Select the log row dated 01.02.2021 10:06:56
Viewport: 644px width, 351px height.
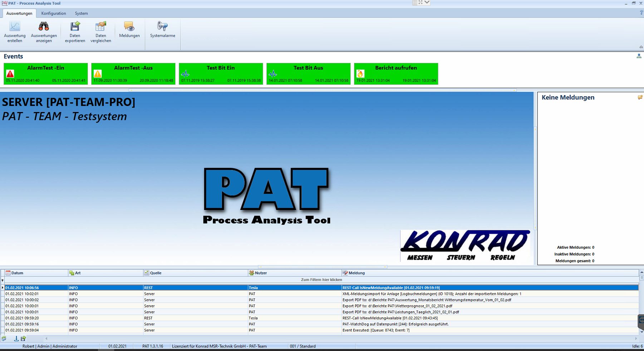pos(321,288)
